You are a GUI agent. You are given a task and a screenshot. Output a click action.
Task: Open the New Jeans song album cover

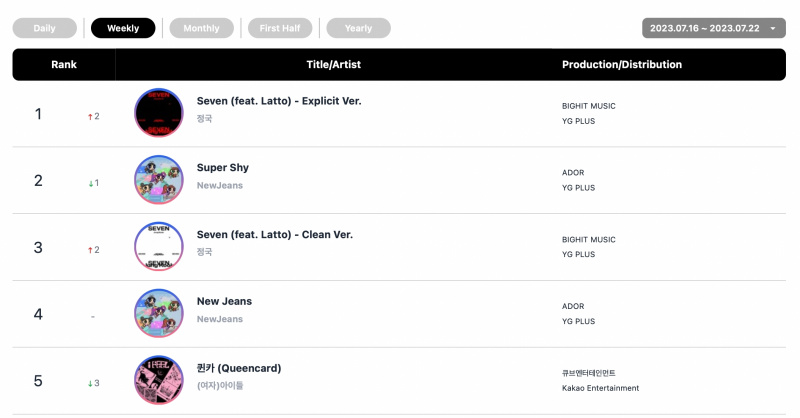pos(159,313)
